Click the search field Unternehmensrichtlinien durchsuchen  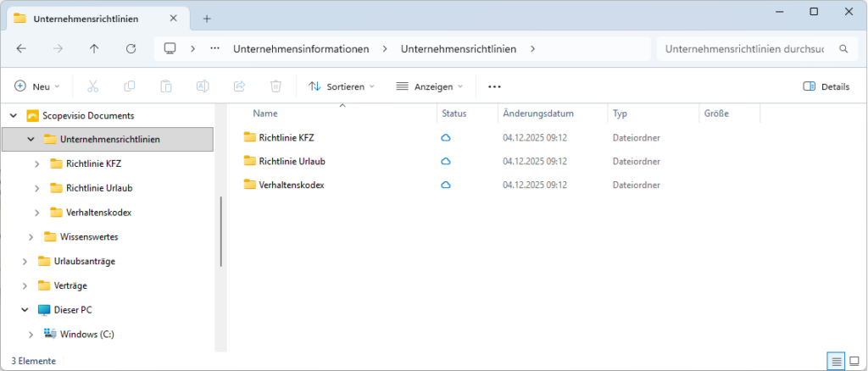pyautogui.click(x=744, y=48)
